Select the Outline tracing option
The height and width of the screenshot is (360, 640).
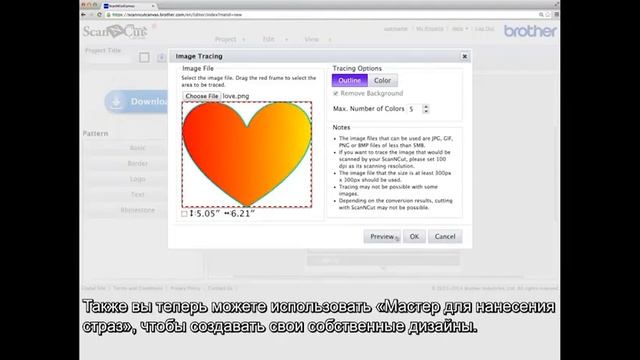tap(349, 80)
